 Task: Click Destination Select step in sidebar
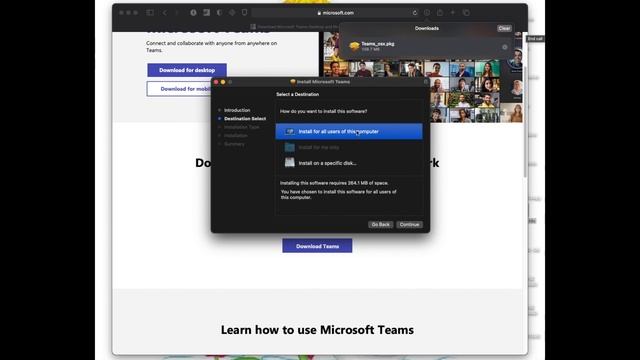(244, 119)
